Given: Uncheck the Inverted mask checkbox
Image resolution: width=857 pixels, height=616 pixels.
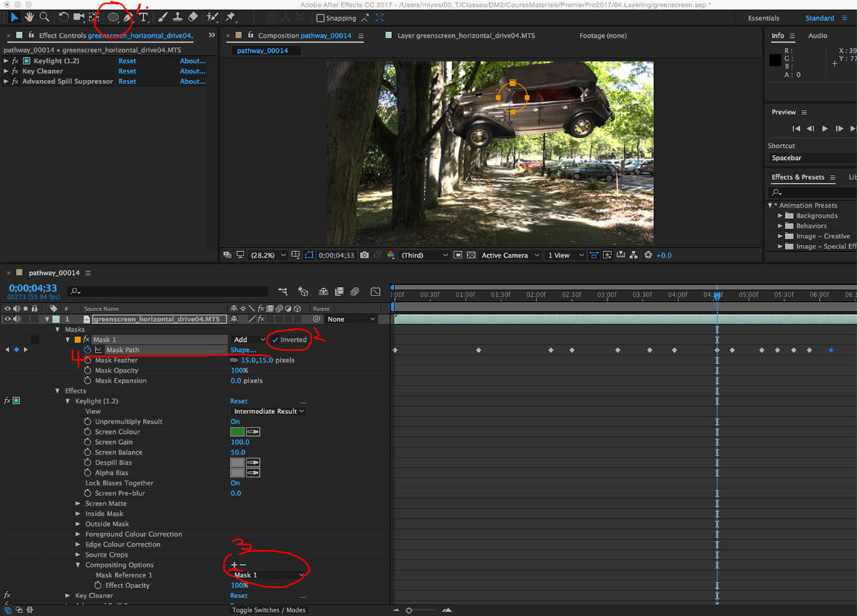Looking at the screenshot, I should pos(275,340).
